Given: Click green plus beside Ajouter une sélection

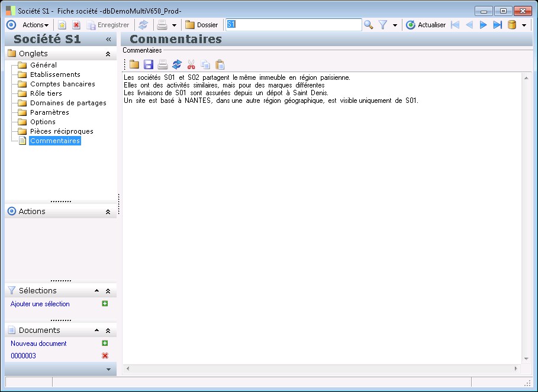Looking at the screenshot, I should coord(105,304).
